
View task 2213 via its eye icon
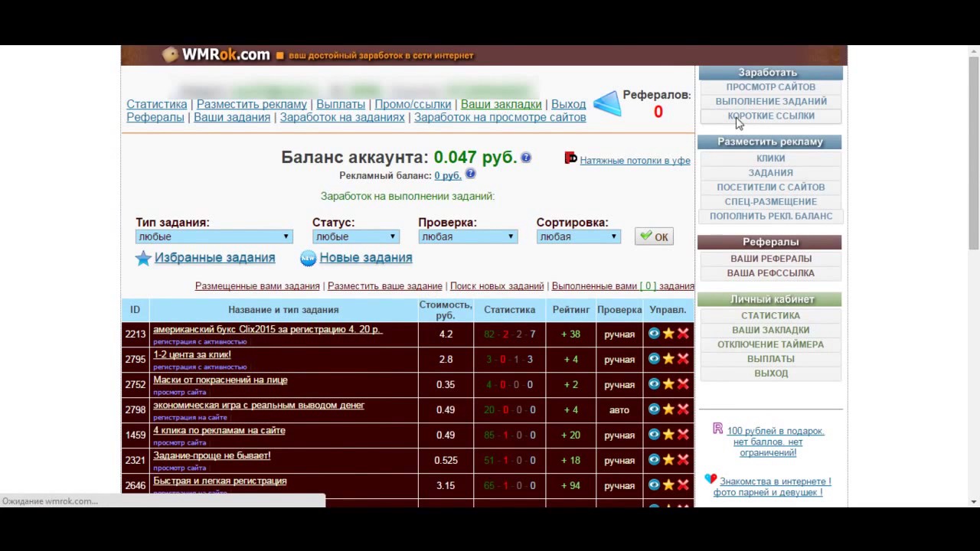click(x=654, y=334)
